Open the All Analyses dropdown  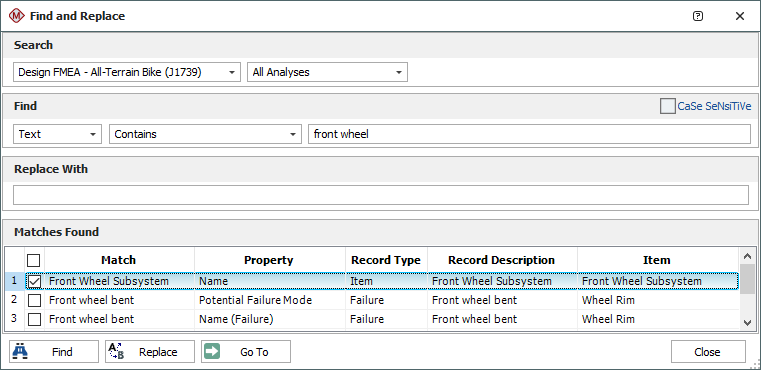(328, 72)
